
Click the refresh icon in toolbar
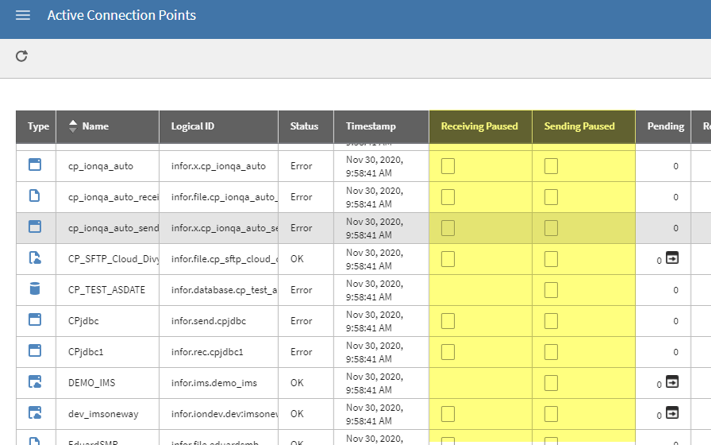coord(22,56)
